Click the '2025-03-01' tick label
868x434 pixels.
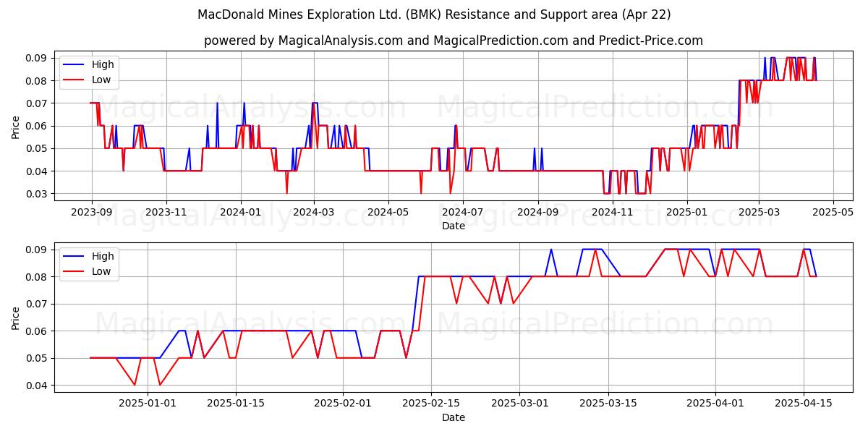point(519,404)
